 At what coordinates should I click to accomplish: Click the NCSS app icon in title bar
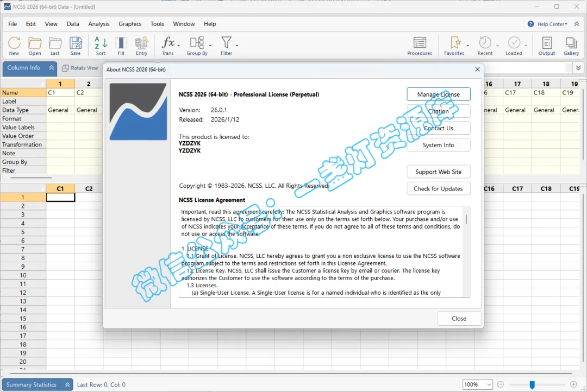pos(7,7)
